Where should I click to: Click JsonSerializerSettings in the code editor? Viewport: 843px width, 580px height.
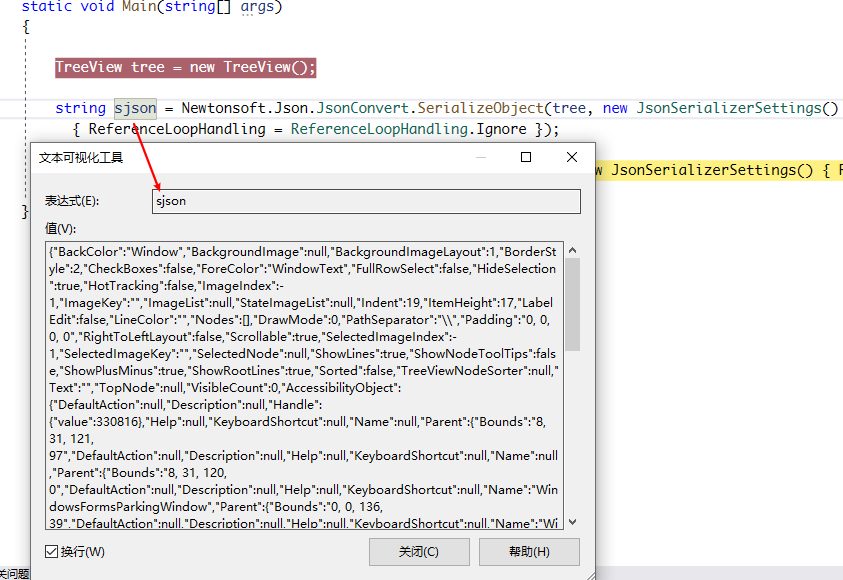coord(730,108)
